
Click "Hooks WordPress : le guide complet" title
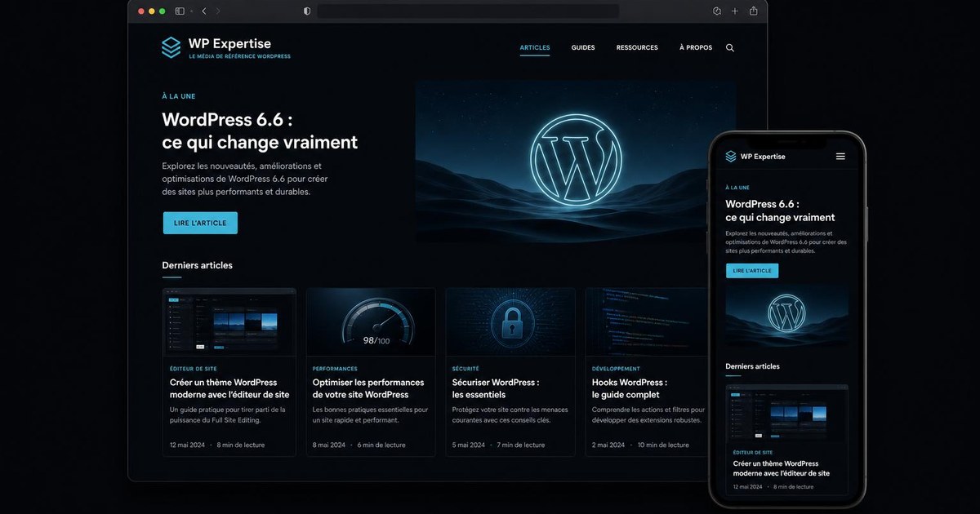[630, 388]
